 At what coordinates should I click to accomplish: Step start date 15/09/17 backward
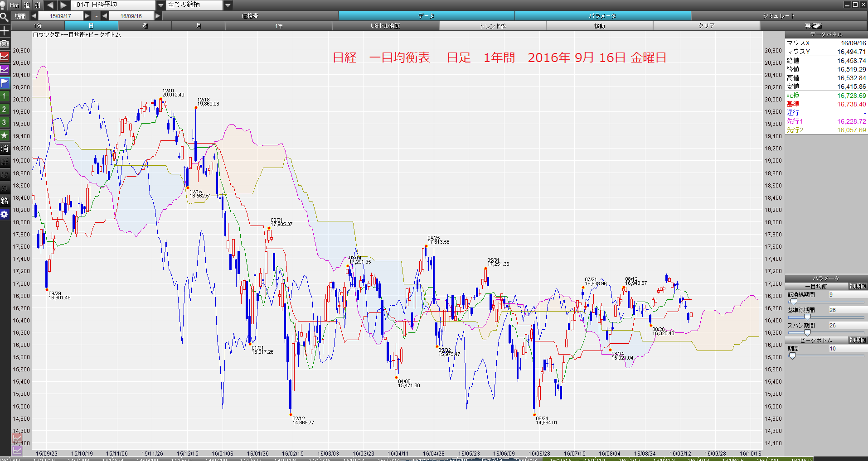coord(34,16)
